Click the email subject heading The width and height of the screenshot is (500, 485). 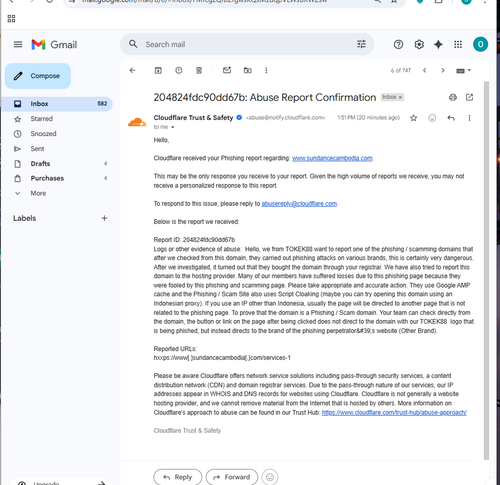point(265,97)
